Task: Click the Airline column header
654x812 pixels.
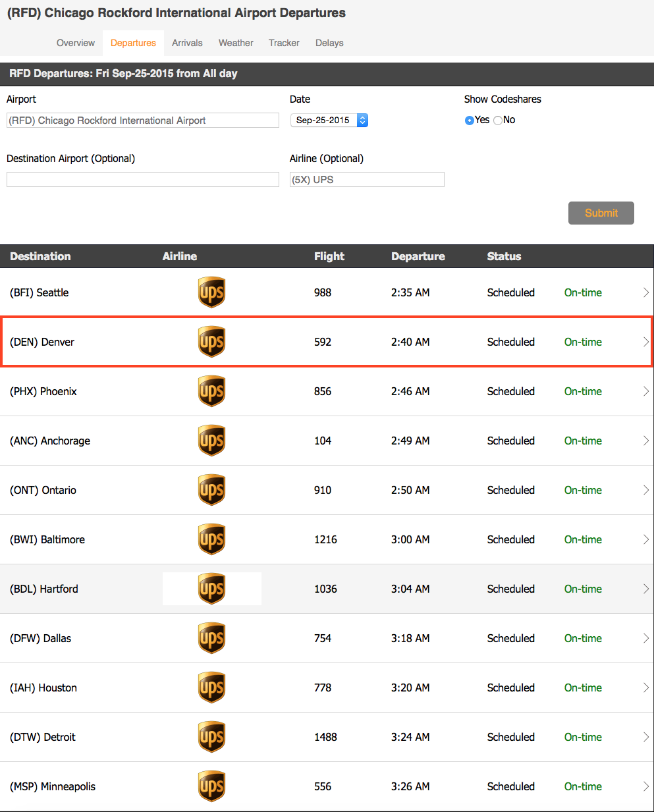Action: point(180,256)
